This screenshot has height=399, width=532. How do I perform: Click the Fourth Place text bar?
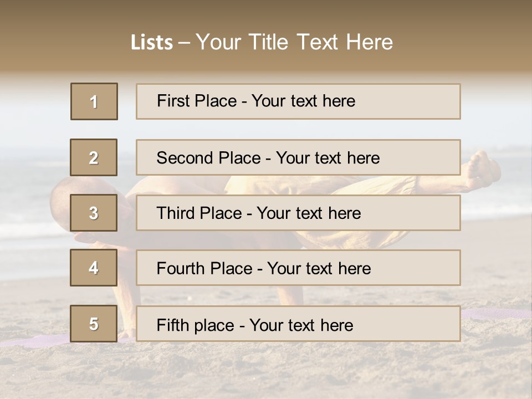(x=298, y=268)
